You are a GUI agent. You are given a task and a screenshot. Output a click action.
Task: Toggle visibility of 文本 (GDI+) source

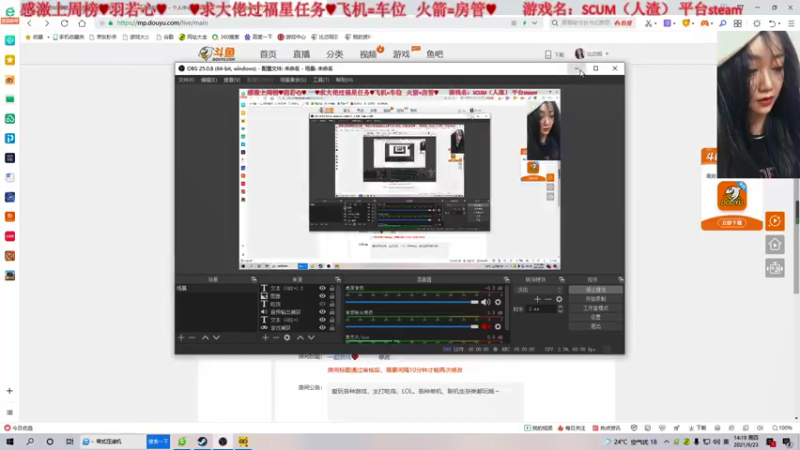pyautogui.click(x=322, y=320)
